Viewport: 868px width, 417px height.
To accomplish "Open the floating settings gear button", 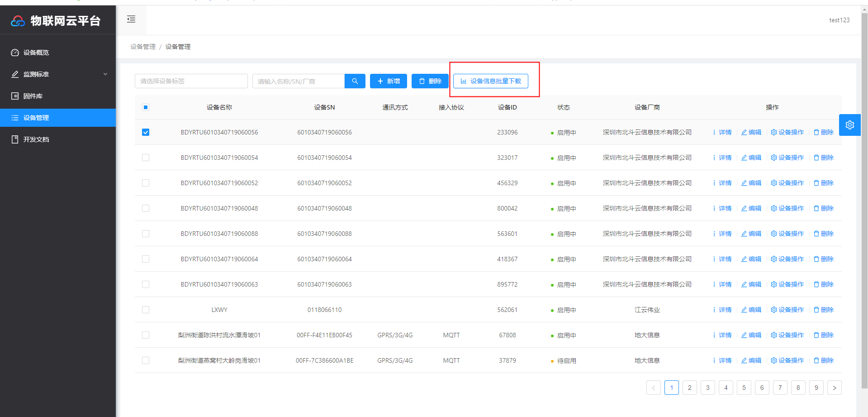I will click(x=849, y=125).
